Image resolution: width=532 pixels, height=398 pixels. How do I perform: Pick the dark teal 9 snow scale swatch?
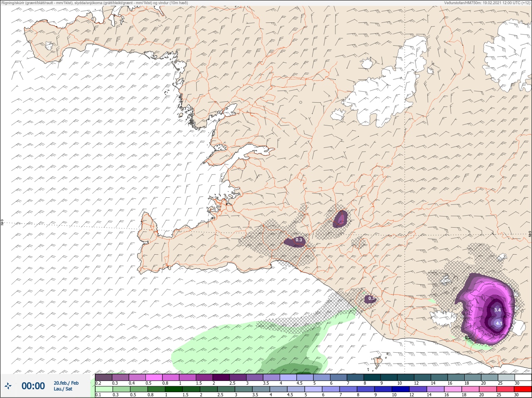coord(389,377)
